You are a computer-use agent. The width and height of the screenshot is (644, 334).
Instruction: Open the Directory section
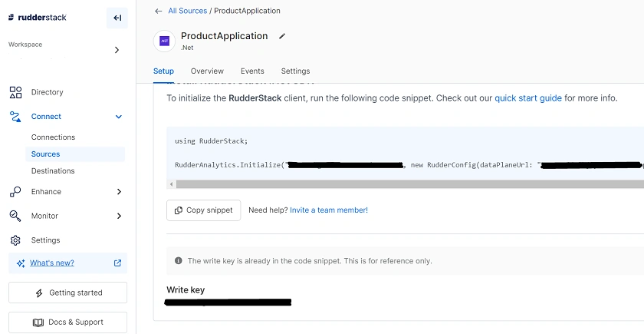pyautogui.click(x=48, y=92)
